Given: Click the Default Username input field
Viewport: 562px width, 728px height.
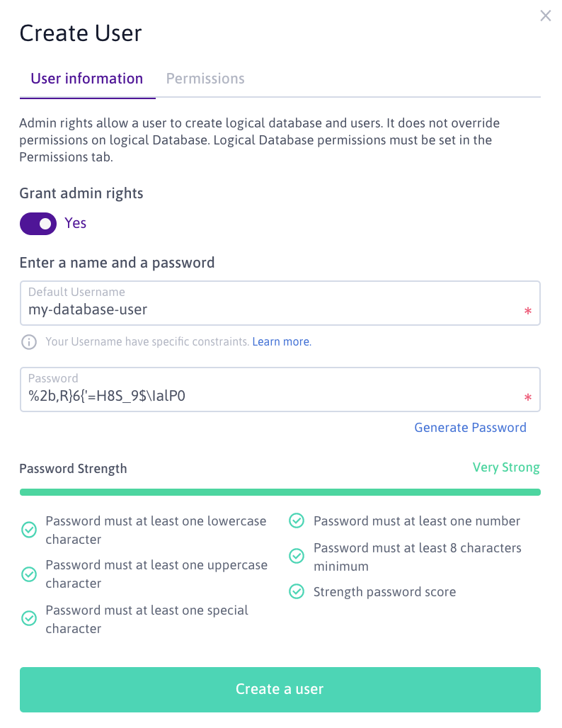Looking at the screenshot, I should click(269, 309).
